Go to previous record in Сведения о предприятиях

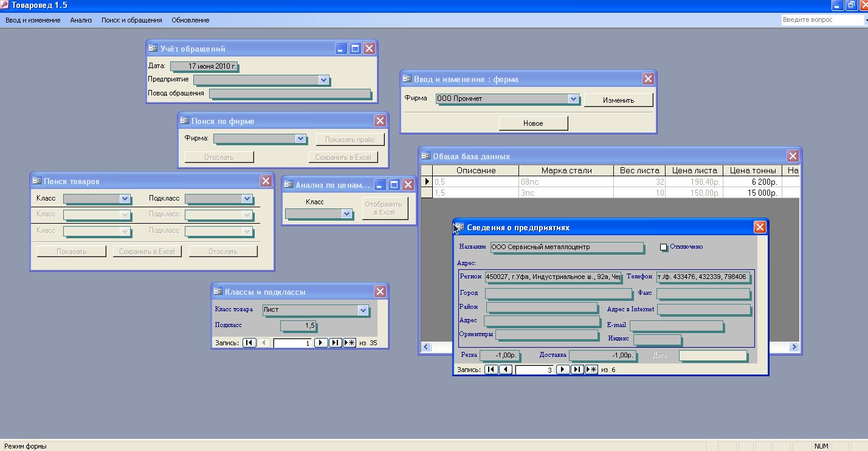pos(505,370)
